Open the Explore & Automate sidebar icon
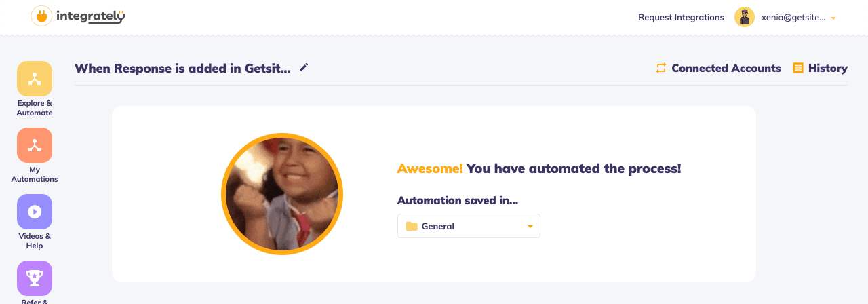The image size is (868, 304). (35, 79)
